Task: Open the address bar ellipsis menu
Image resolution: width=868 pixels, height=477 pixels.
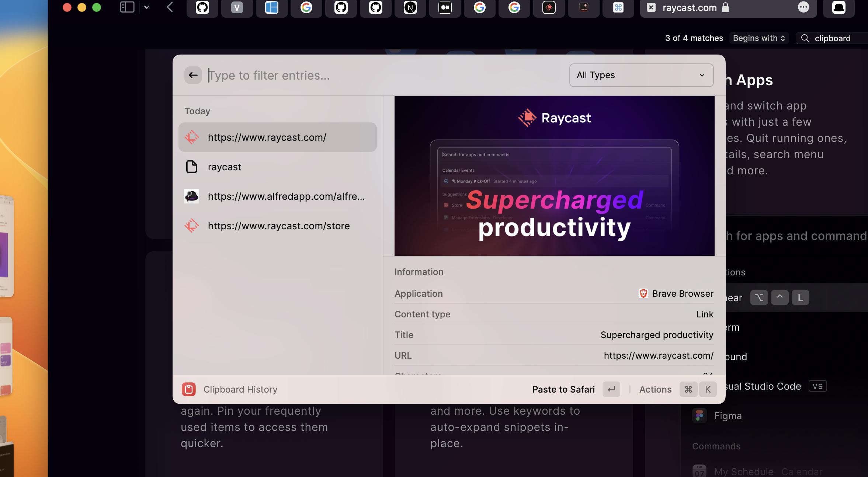Action: click(x=803, y=7)
